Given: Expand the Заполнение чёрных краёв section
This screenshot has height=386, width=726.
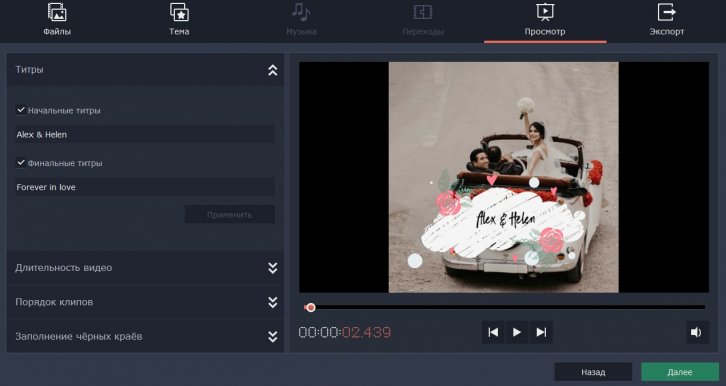Looking at the screenshot, I should coord(145,336).
